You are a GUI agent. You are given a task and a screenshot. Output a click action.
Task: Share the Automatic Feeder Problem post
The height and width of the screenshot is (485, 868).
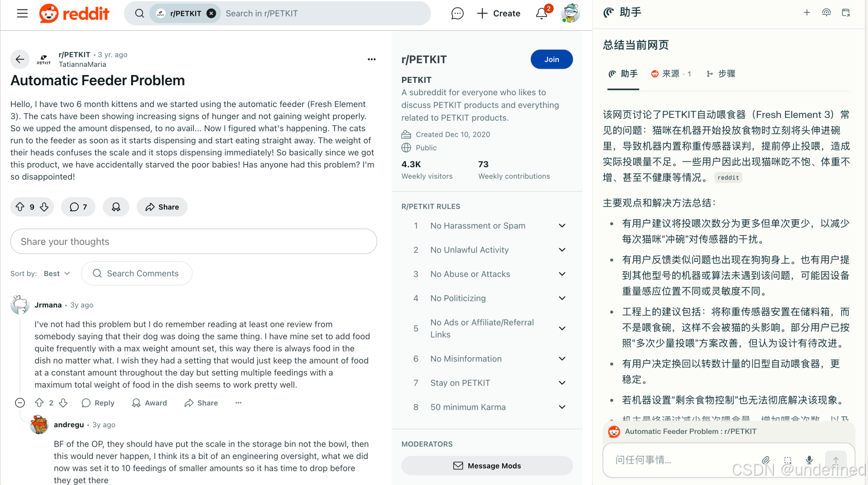coord(162,207)
